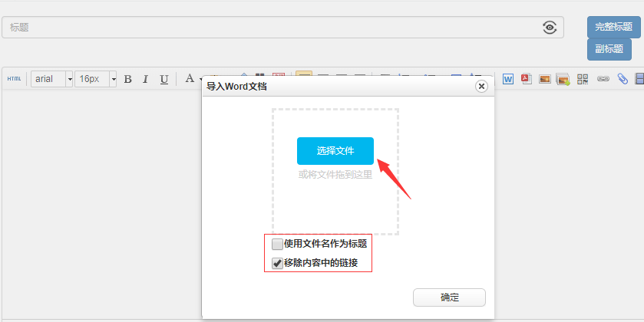Open the arial font family dropdown
644x322 pixels.
(x=52, y=79)
